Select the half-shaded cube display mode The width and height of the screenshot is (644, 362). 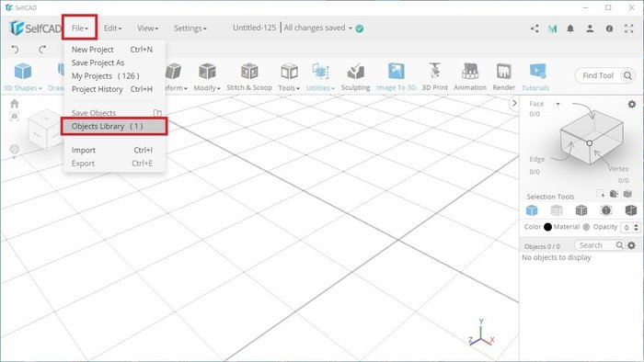[630, 210]
